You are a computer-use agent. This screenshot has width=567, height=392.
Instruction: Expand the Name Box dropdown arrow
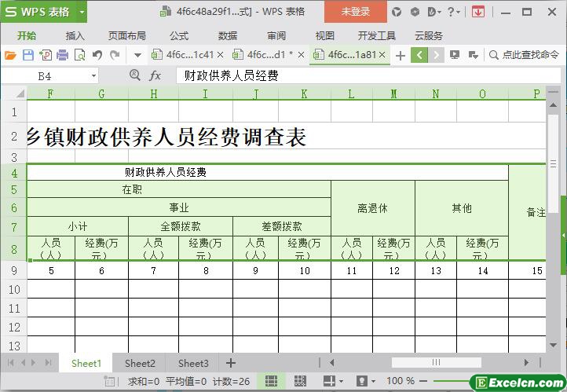coord(93,75)
